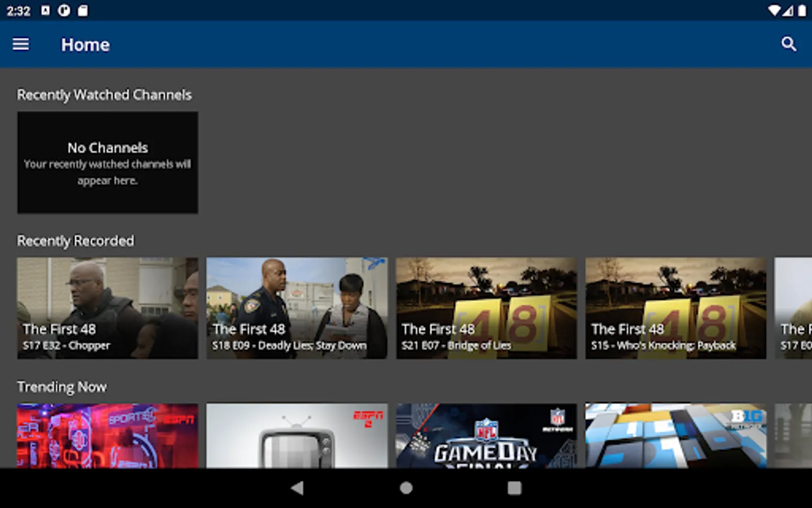The width and height of the screenshot is (812, 508).
Task: Open The First 48 S17 E32 Chopper
Action: [x=108, y=308]
